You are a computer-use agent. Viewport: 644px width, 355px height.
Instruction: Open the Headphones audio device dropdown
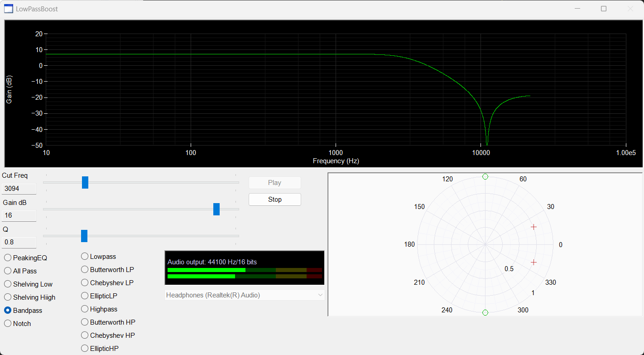point(245,295)
